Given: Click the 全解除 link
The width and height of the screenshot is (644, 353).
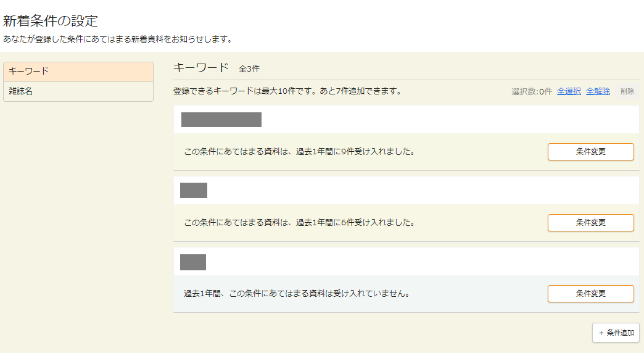Looking at the screenshot, I should (598, 91).
